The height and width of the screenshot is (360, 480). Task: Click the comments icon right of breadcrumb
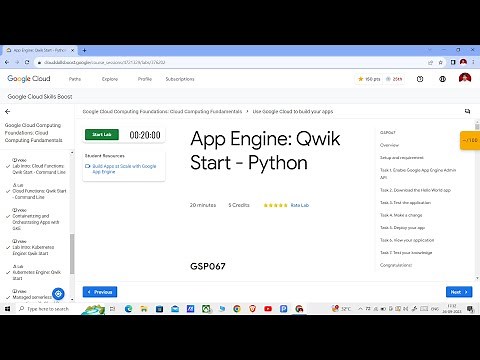pyautogui.click(x=467, y=111)
